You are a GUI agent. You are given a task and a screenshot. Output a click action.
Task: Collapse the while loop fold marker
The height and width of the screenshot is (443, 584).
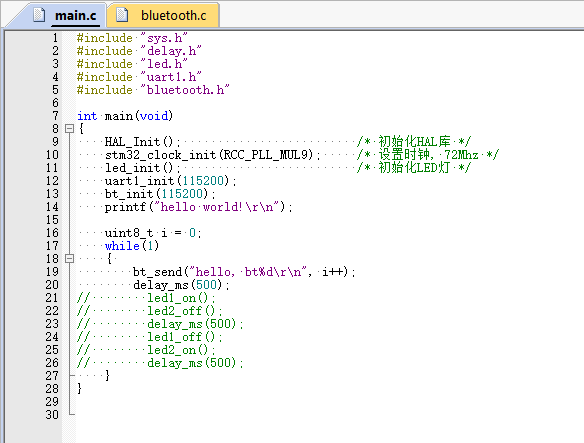tap(69, 258)
